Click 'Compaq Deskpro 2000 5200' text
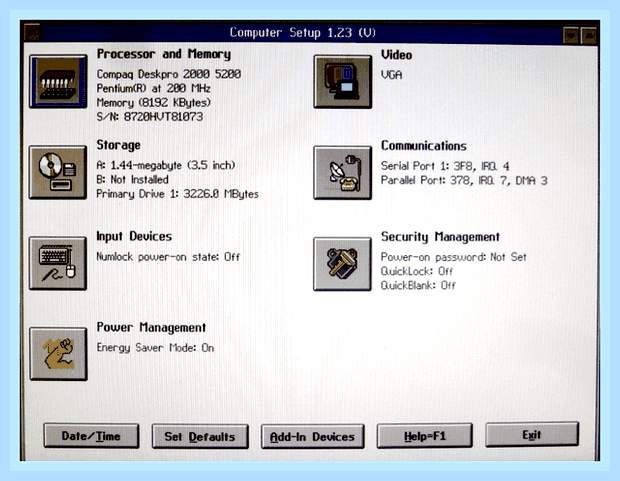The height and width of the screenshot is (481, 620). tap(169, 74)
